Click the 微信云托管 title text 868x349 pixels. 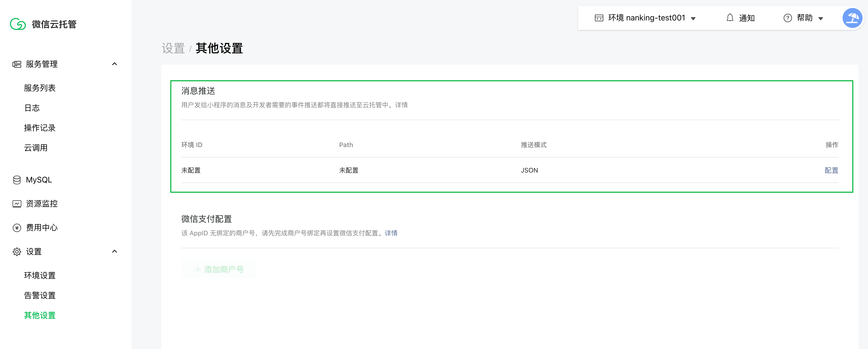point(54,24)
